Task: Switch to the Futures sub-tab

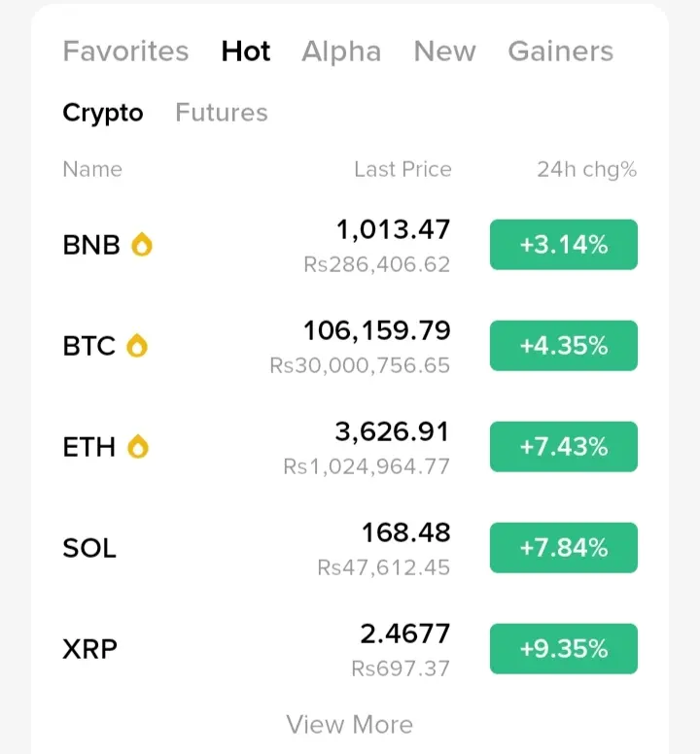Action: coord(222,113)
